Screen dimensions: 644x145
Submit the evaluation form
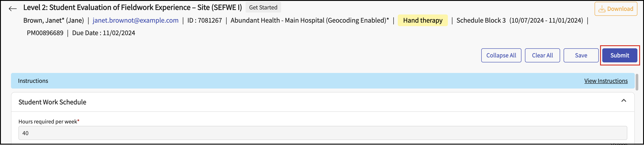pyautogui.click(x=619, y=55)
